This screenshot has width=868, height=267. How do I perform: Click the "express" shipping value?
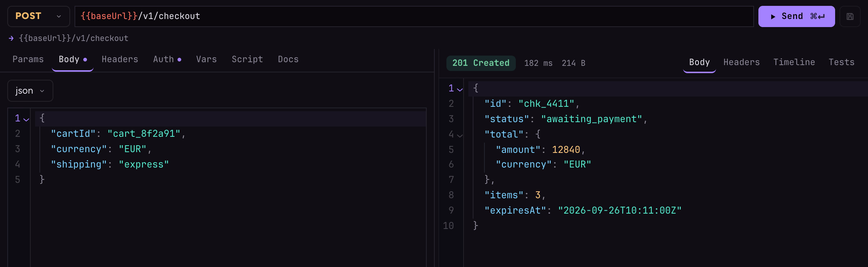pos(144,165)
